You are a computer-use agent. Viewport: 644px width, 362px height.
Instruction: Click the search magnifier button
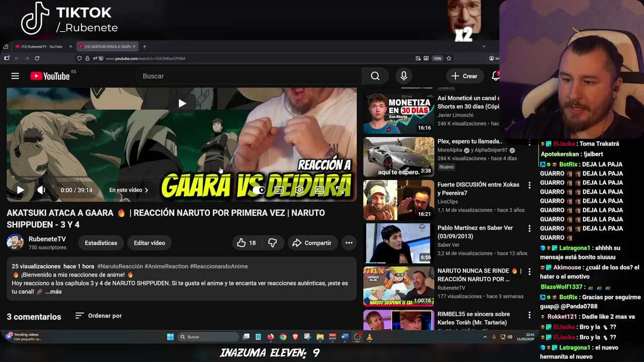pos(375,76)
